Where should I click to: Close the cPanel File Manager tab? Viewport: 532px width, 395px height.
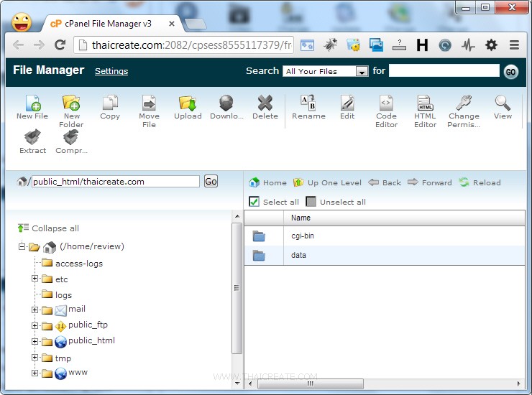(172, 24)
